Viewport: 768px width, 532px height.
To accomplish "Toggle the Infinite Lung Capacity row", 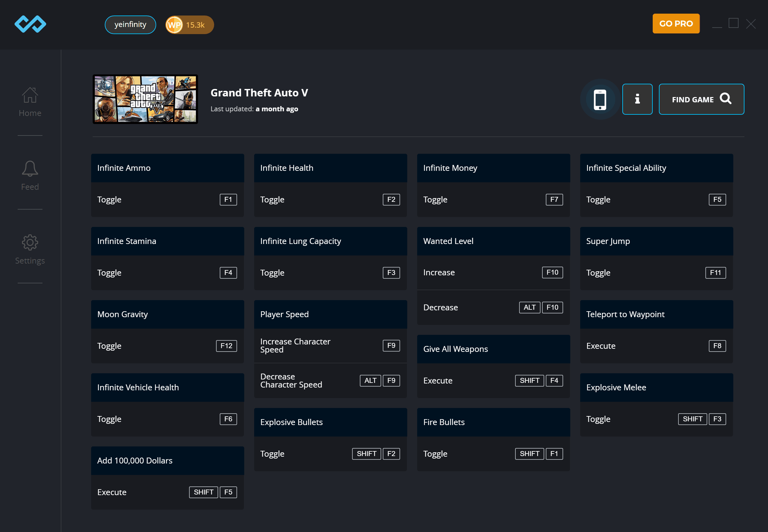I will (x=330, y=273).
